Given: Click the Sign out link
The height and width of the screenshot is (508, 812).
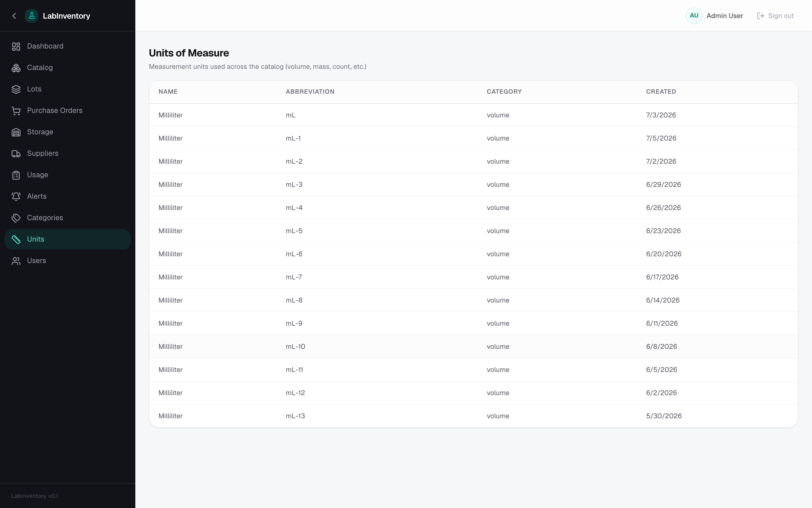Looking at the screenshot, I should tap(775, 16).
